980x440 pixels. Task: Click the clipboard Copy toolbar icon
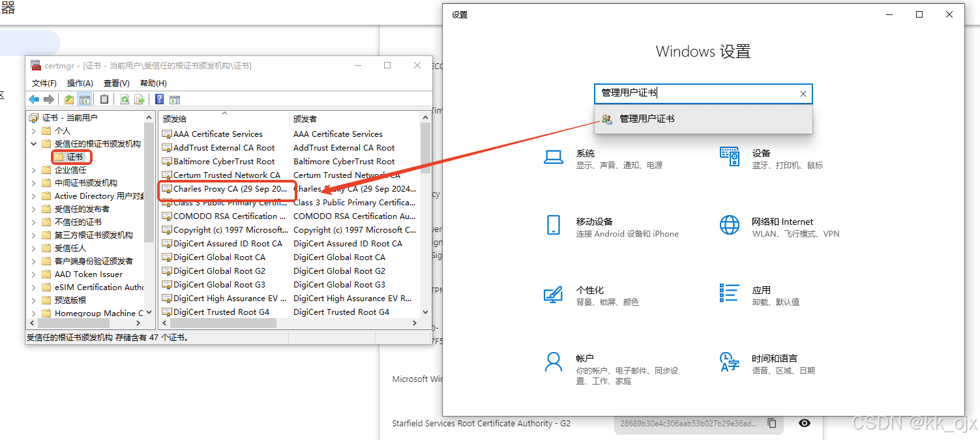coord(104,99)
